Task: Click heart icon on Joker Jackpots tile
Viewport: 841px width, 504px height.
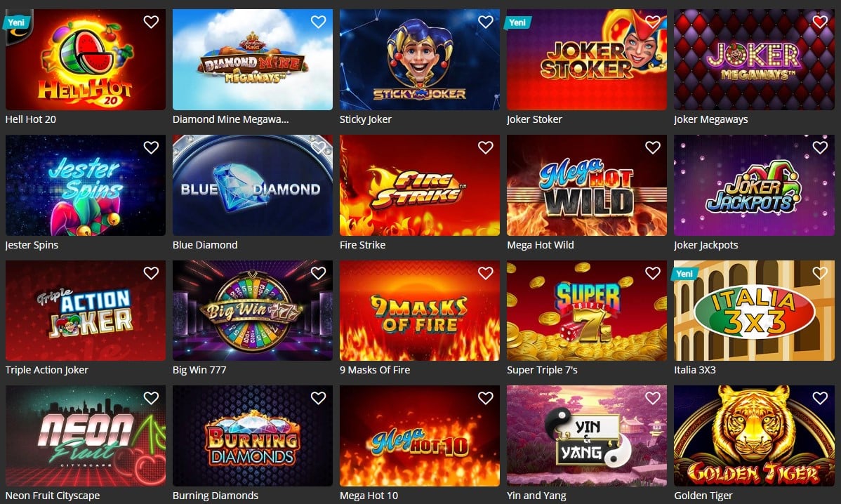Action: (x=820, y=147)
